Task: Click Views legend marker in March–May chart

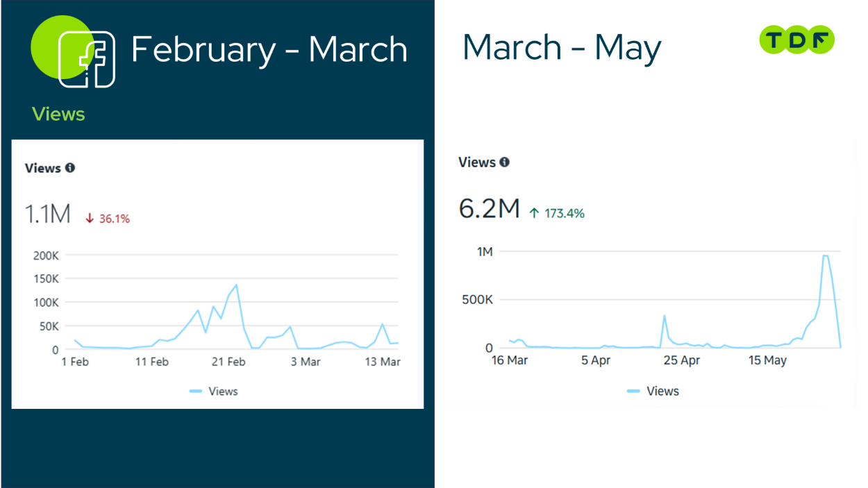Action: click(633, 392)
